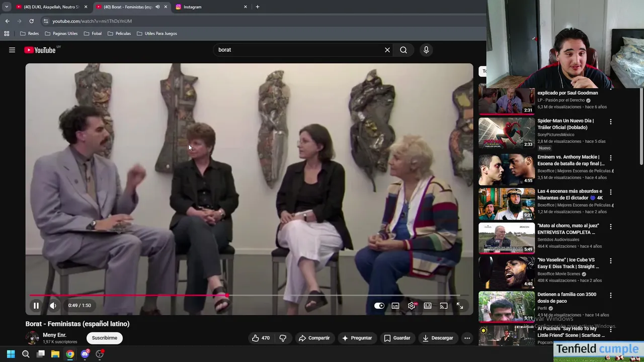This screenshot has width=644, height=362.
Task: Download video with Descargar button
Action: coord(438,338)
